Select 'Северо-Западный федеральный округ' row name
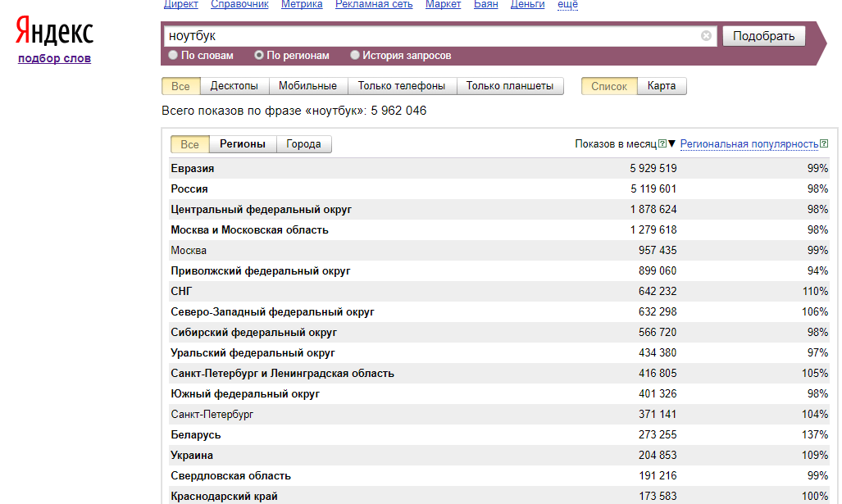The width and height of the screenshot is (842, 504). click(x=273, y=312)
